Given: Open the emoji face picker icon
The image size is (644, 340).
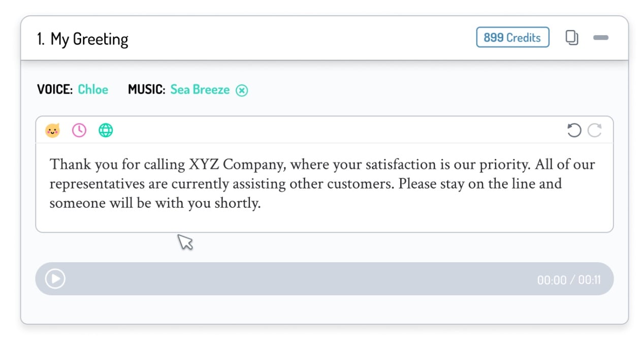Looking at the screenshot, I should (52, 131).
